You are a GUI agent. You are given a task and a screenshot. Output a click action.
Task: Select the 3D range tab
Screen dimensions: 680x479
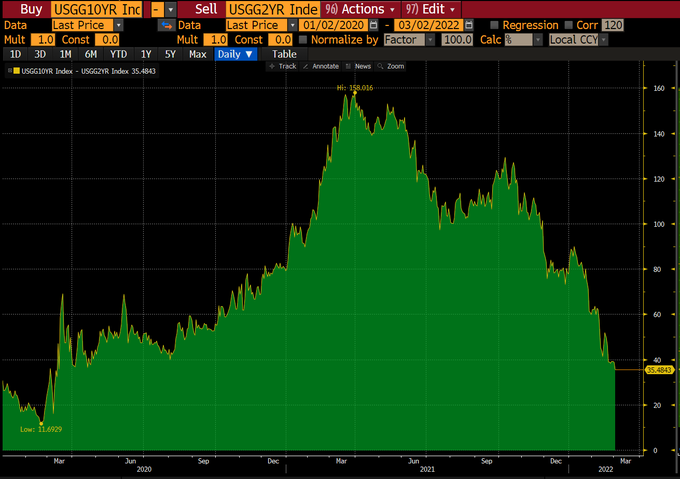point(40,54)
